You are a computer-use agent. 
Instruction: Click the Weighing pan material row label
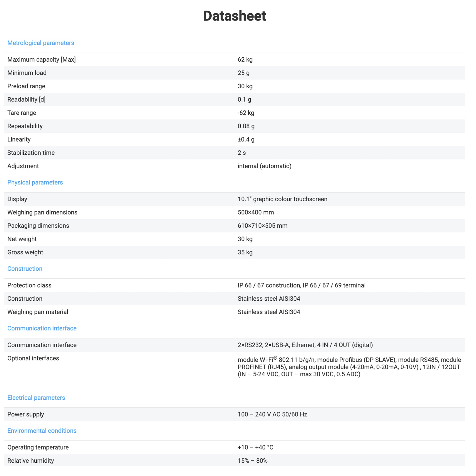[38, 312]
